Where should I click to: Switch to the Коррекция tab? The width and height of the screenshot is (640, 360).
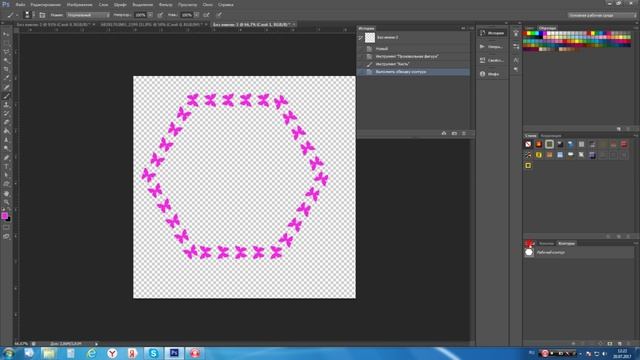point(551,136)
